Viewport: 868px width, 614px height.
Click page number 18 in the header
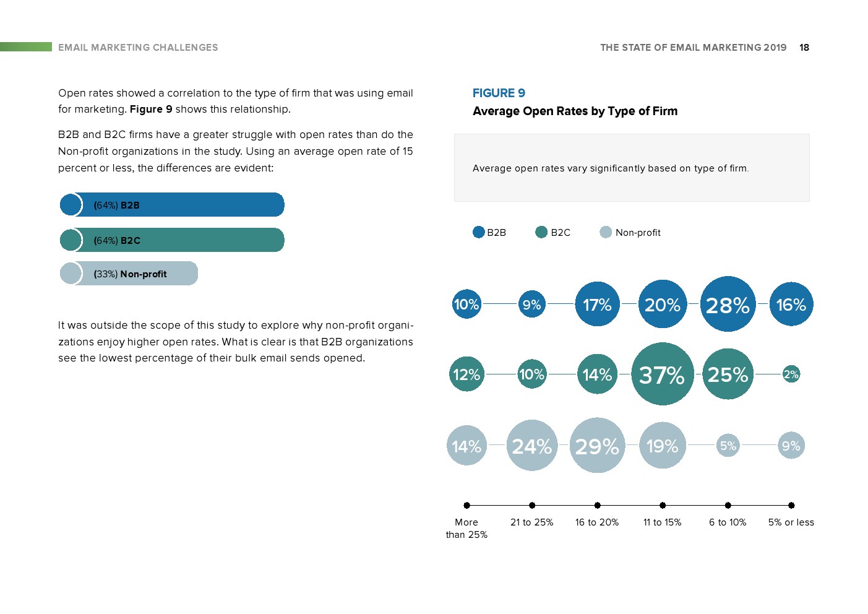[x=804, y=48]
